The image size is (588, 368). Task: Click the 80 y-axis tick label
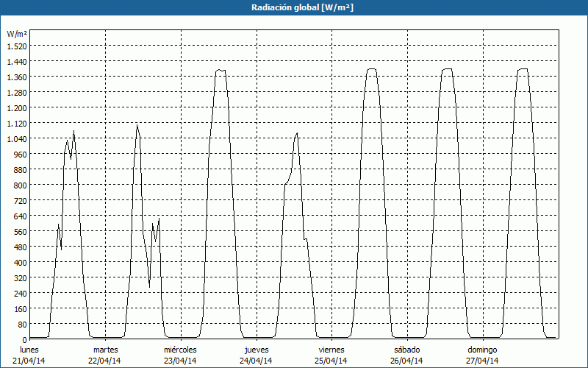click(x=22, y=324)
